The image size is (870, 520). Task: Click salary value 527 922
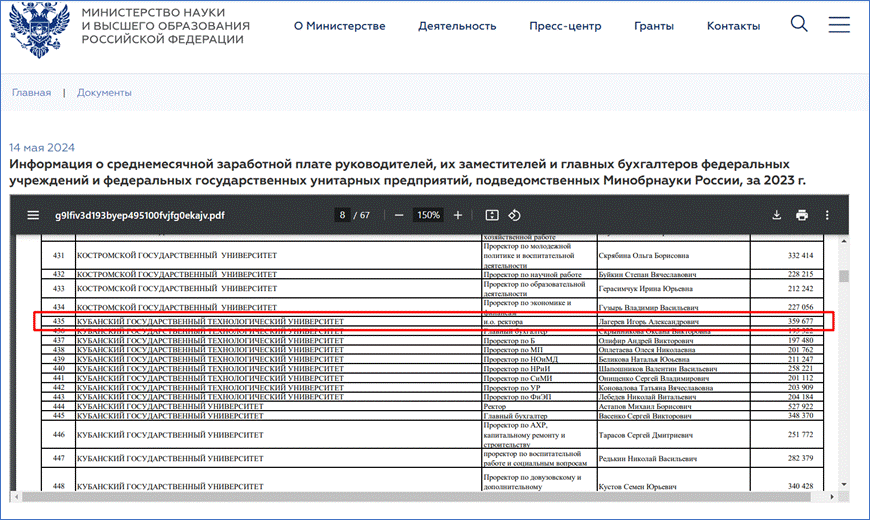(800, 407)
